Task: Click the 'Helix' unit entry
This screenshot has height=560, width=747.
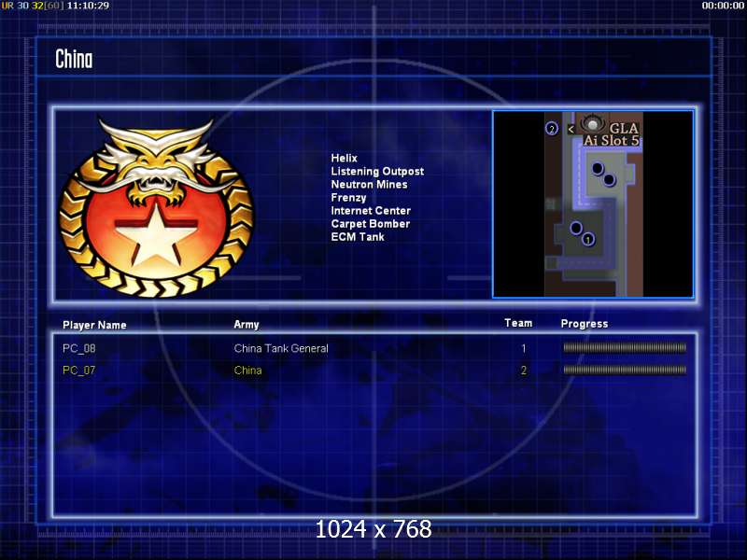Action: (x=344, y=158)
